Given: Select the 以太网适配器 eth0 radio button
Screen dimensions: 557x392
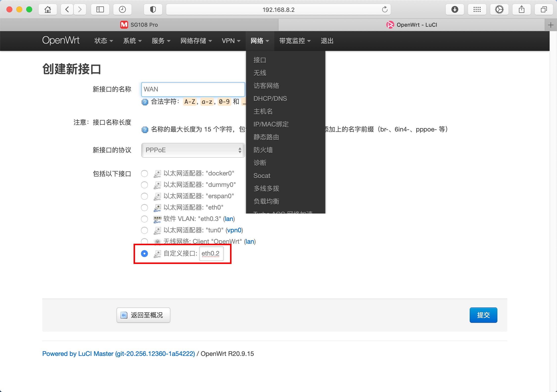Looking at the screenshot, I should point(144,208).
